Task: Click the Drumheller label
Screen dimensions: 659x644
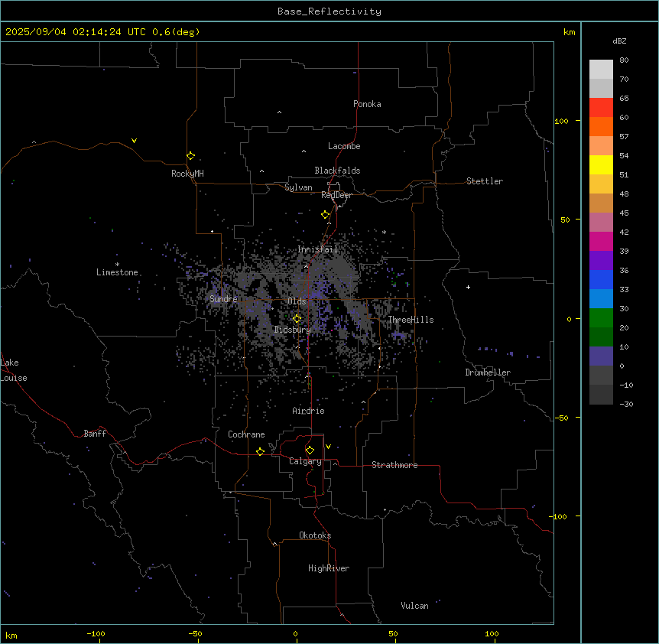Action: (488, 372)
